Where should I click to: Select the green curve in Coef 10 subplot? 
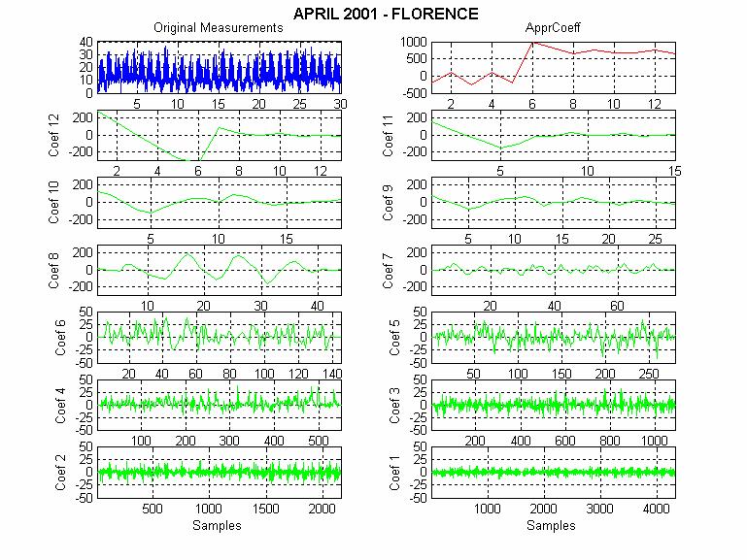[x=220, y=203]
